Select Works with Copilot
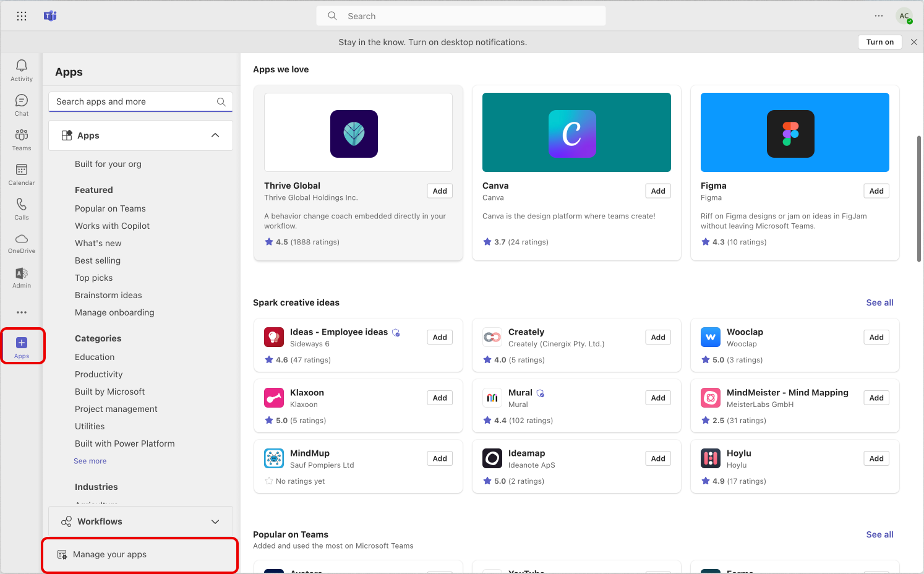The height and width of the screenshot is (574, 924). 112,226
